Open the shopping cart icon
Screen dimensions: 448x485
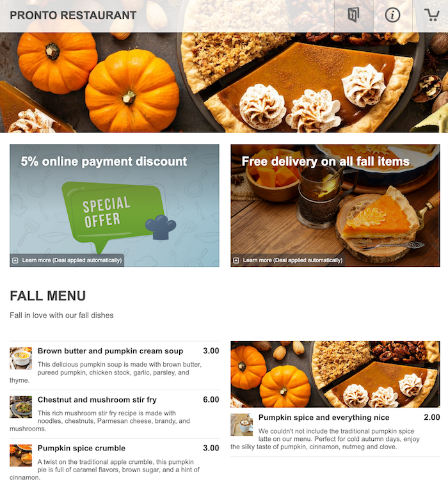click(x=432, y=15)
